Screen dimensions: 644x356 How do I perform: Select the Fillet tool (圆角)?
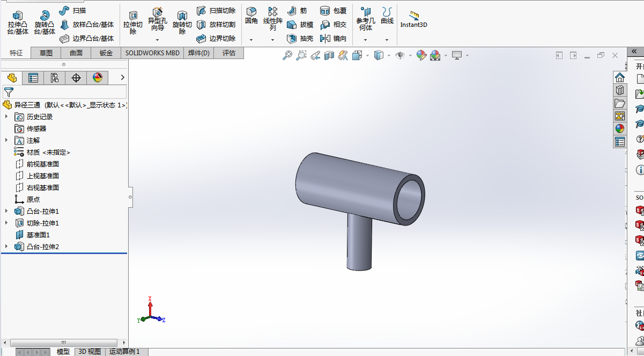tap(251, 16)
